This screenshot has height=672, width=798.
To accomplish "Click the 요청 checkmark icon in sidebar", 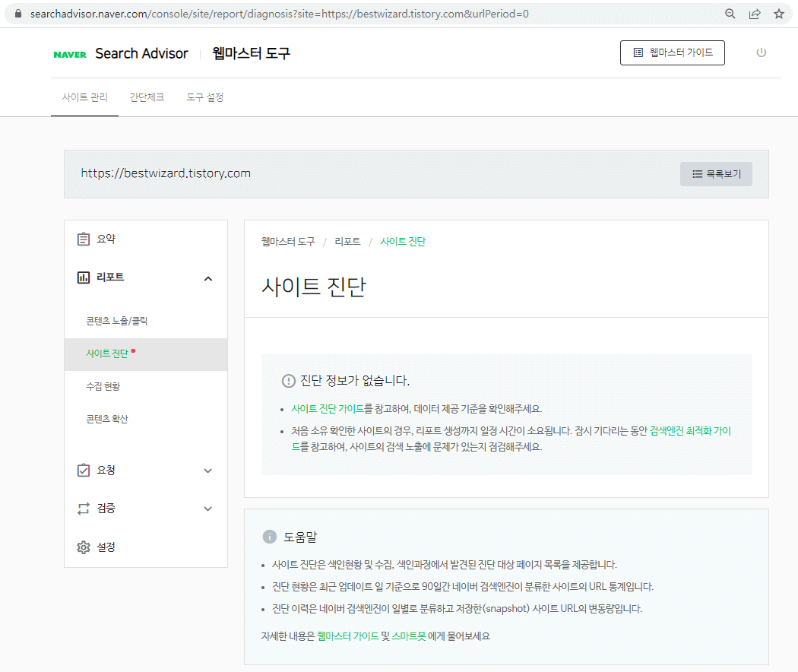I will [84, 470].
